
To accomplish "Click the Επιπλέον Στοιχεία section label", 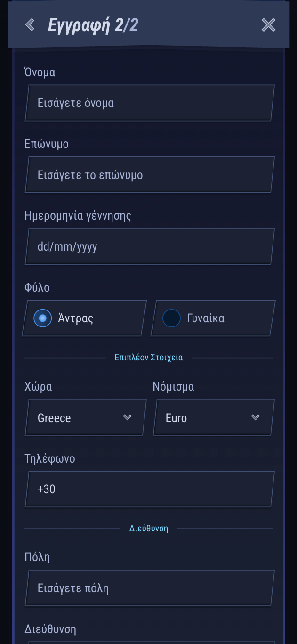I will point(149,358).
